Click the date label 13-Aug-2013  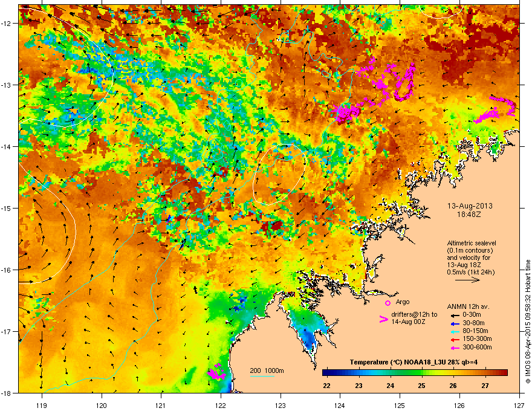pyautogui.click(x=470, y=206)
